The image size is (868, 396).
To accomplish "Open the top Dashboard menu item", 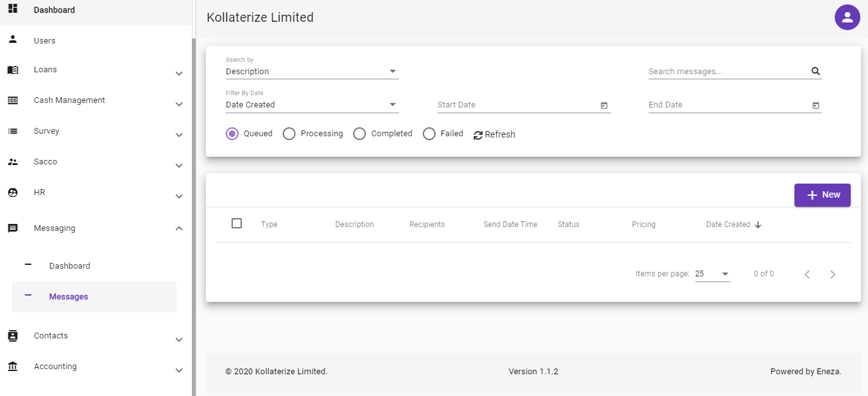I will pos(96,10).
